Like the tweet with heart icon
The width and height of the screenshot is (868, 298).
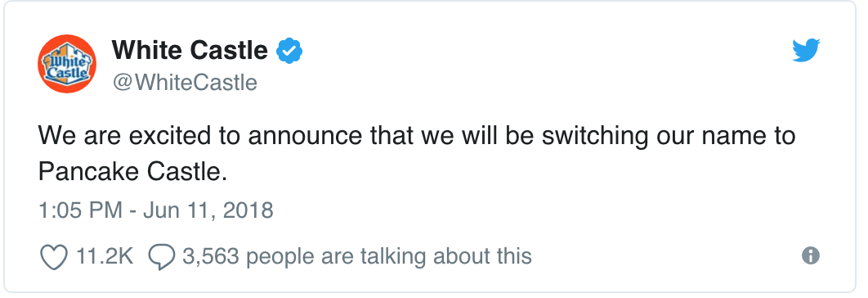[54, 257]
